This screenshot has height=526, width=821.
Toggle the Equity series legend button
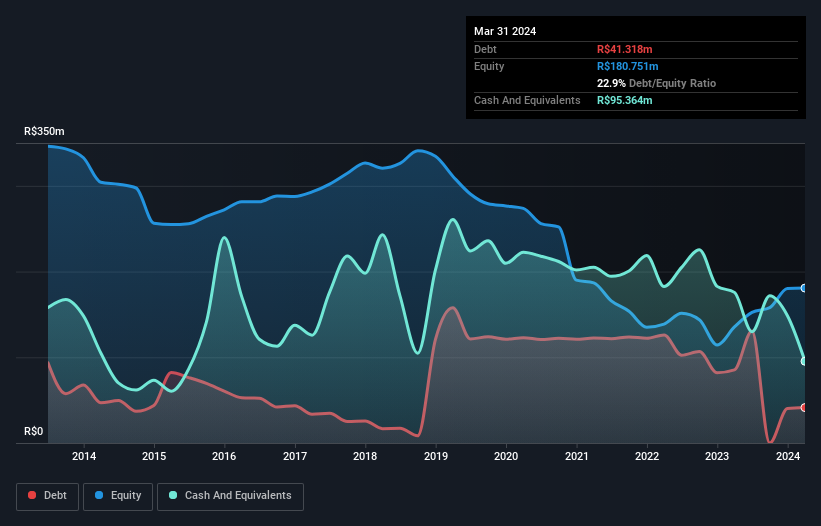pyautogui.click(x=118, y=496)
